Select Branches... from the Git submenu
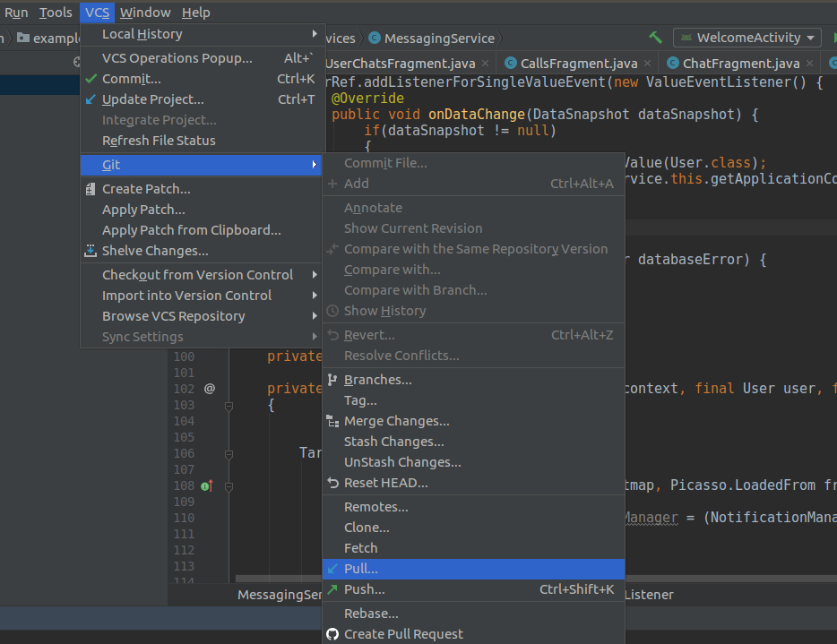This screenshot has width=837, height=644. tap(377, 379)
